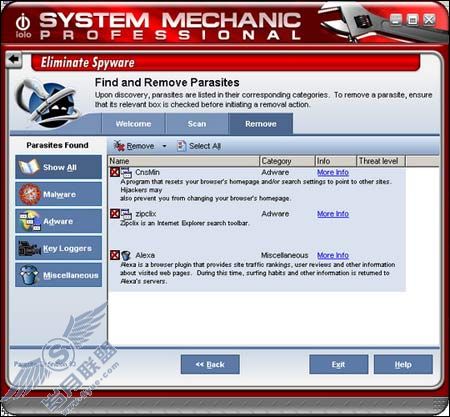
Task: Filter by Adware category
Action: [58, 221]
